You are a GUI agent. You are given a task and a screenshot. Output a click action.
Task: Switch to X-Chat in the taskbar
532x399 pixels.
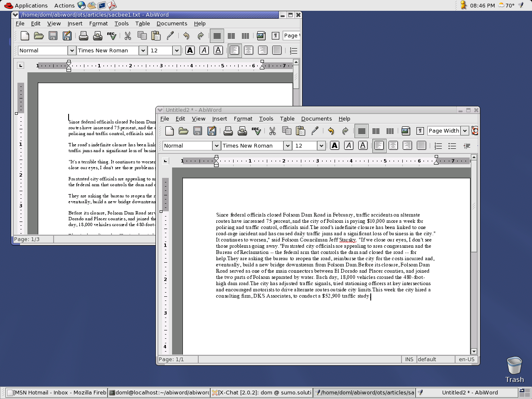click(x=261, y=392)
